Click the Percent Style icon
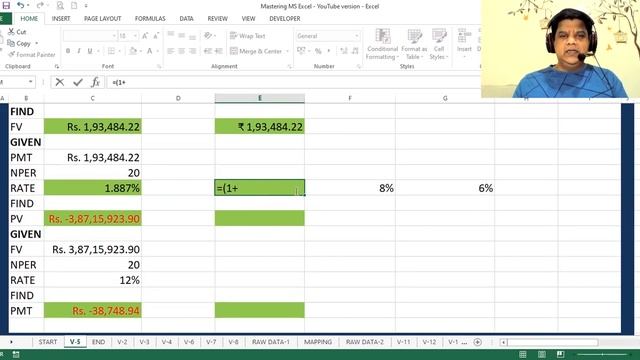 pyautogui.click(x=318, y=51)
